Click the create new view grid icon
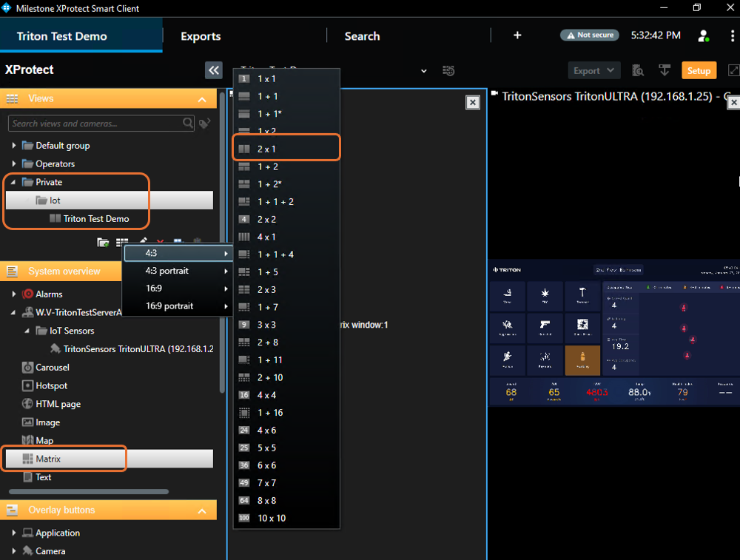The width and height of the screenshot is (740, 560). tap(122, 242)
